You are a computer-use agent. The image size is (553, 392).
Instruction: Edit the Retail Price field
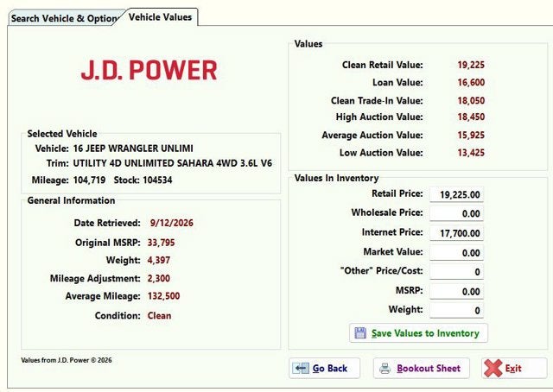click(456, 194)
